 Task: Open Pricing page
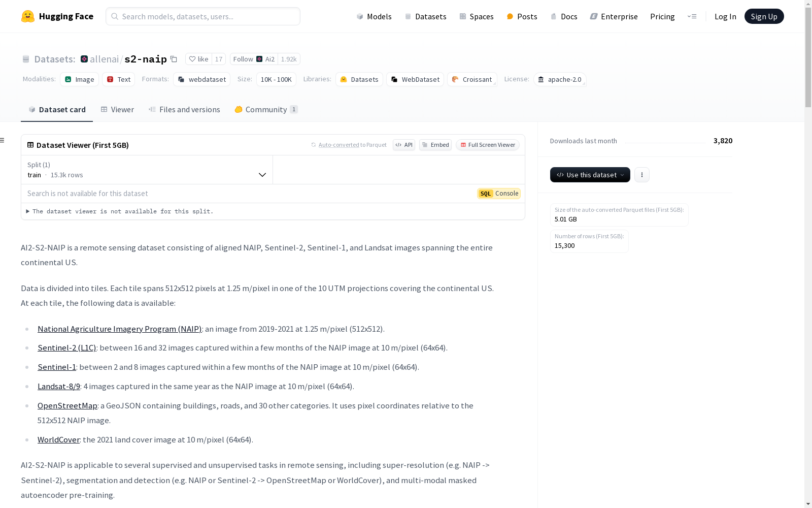[x=662, y=16]
